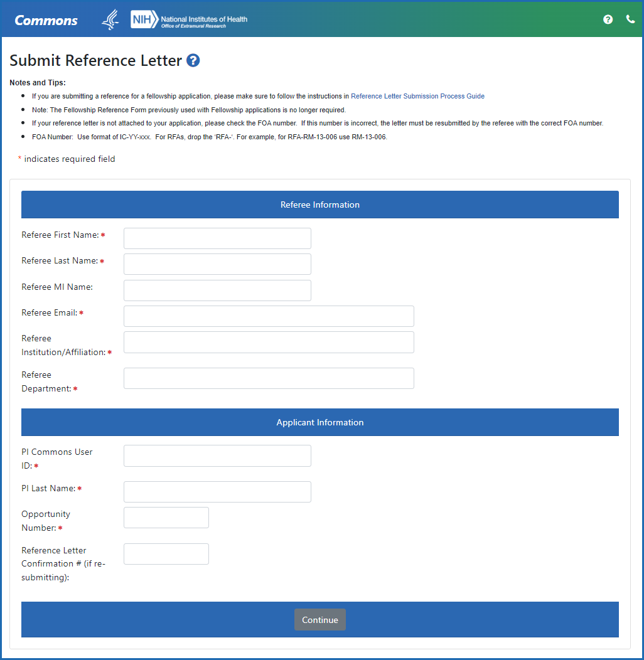This screenshot has width=644, height=660.
Task: Open the help question mark in header
Action: point(608,19)
